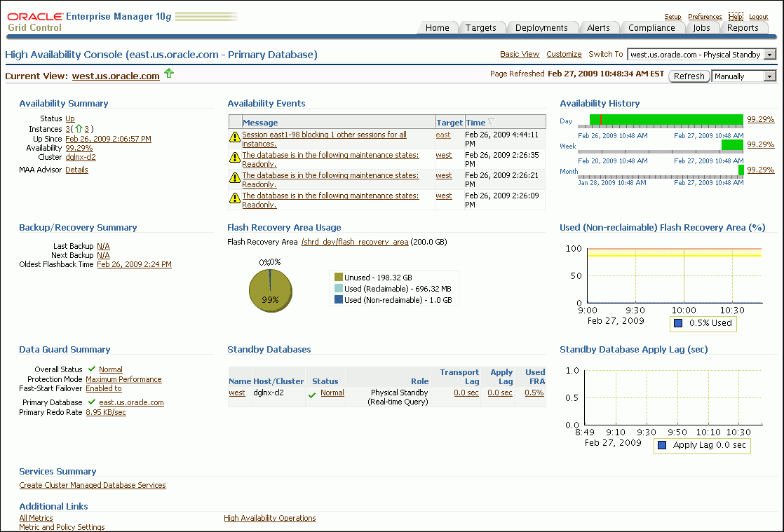Click the Used Flash Recovery Area percent chart
This screenshot has height=532, width=784.
click(675, 275)
